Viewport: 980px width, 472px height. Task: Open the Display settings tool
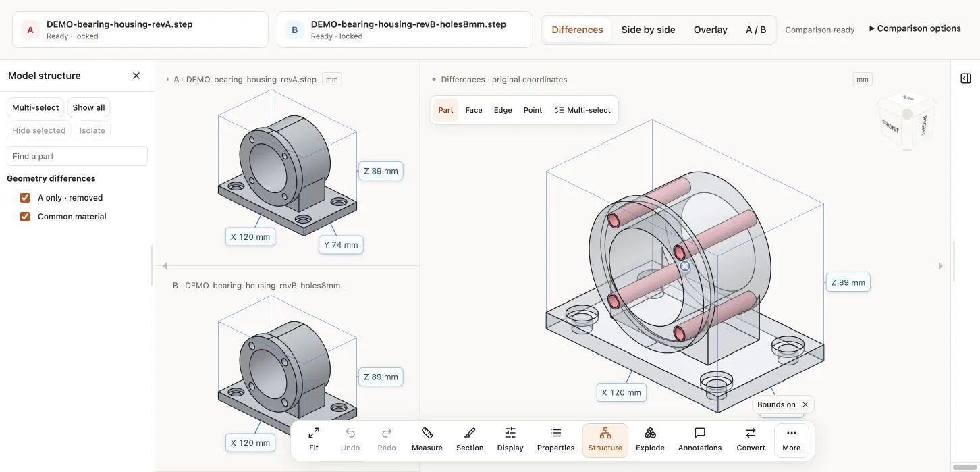(x=510, y=440)
